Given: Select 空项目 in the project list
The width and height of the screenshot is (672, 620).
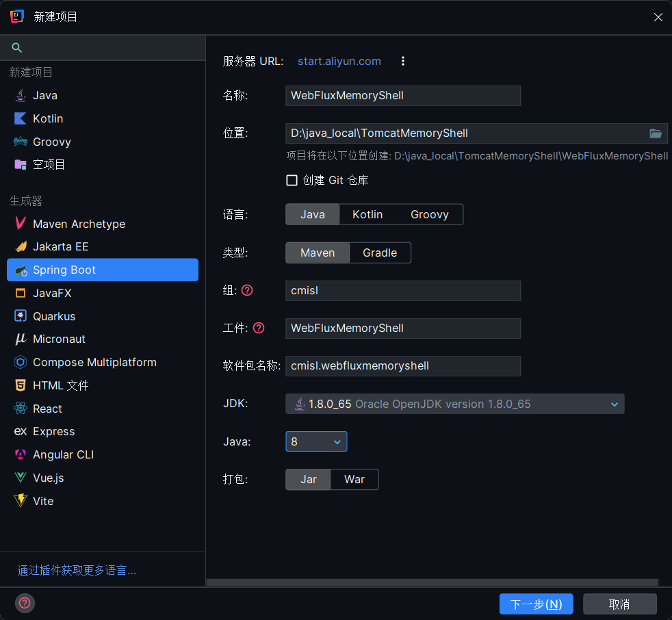Looking at the screenshot, I should tap(103, 164).
